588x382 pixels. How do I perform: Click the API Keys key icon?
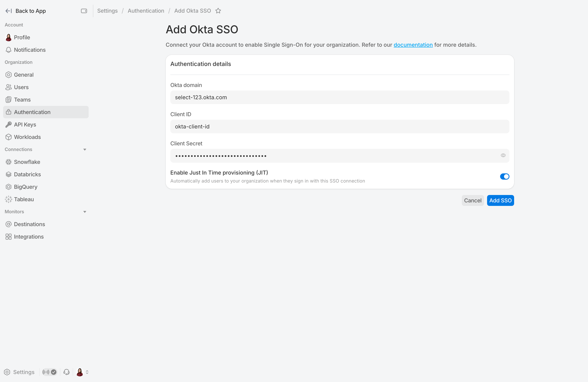[x=8, y=125]
